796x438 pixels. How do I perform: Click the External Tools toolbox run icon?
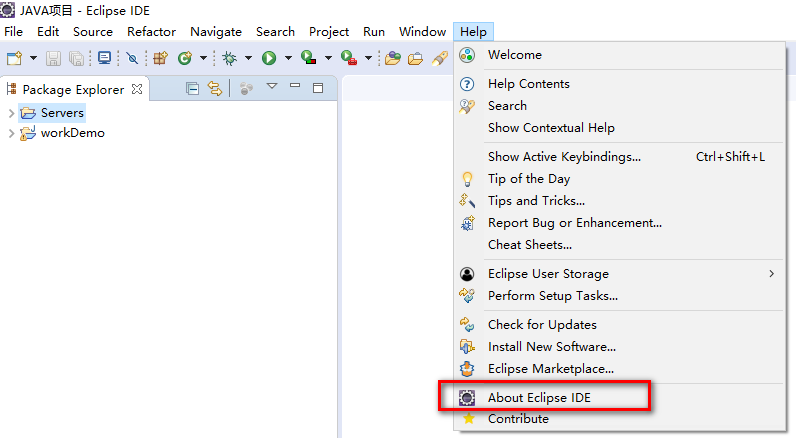(x=349, y=58)
